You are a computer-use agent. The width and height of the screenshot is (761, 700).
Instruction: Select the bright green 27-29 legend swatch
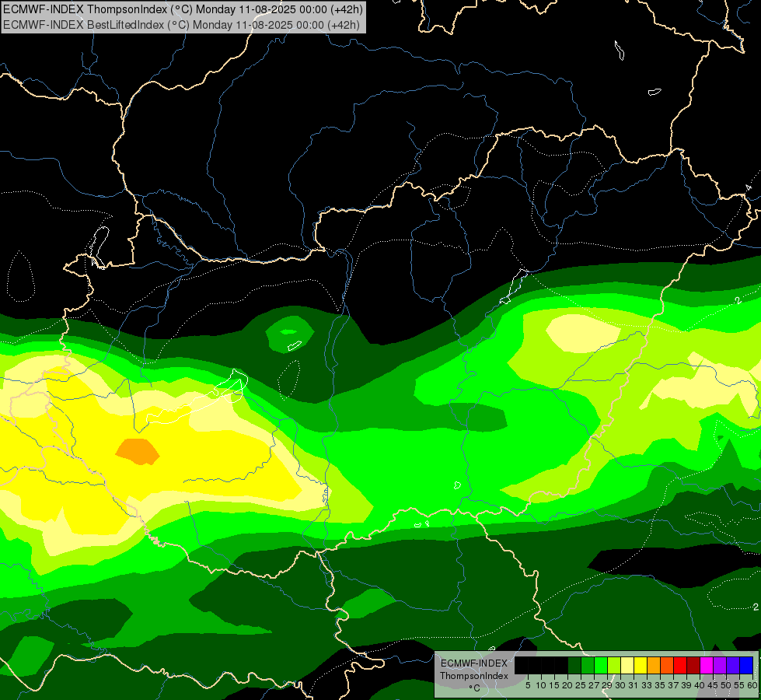coord(601,665)
